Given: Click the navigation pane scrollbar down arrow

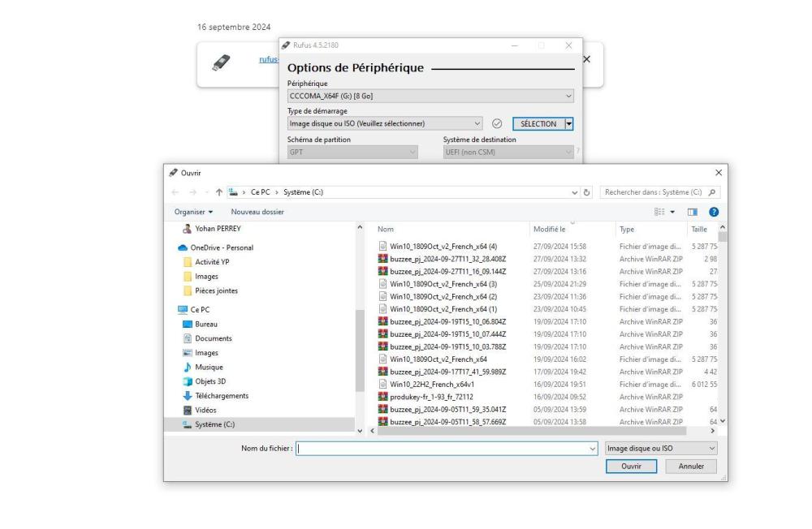Looking at the screenshot, I should [x=360, y=431].
